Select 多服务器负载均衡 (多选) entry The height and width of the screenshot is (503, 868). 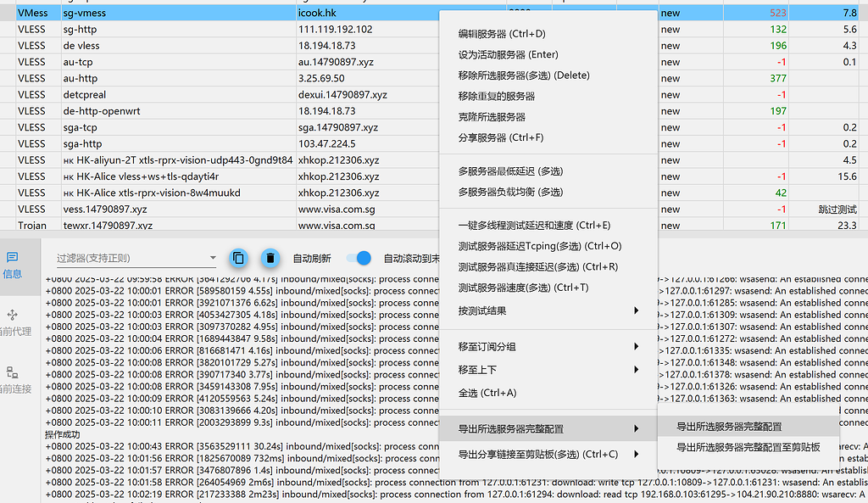coord(548,192)
